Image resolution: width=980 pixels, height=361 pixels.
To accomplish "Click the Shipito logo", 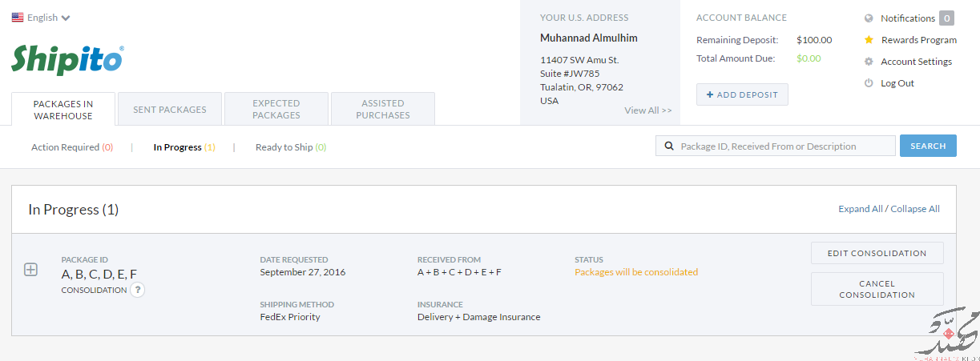I will [x=67, y=60].
